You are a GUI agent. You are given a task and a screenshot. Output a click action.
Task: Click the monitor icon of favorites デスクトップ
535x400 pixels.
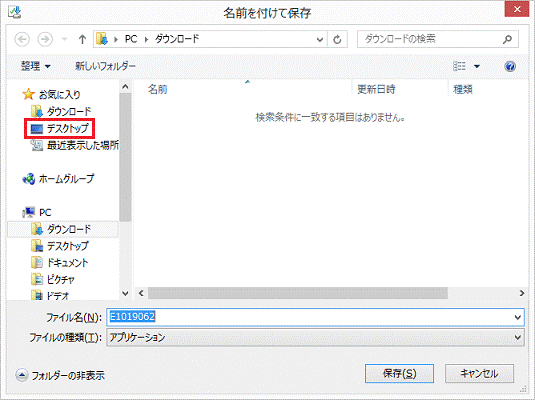click(37, 129)
